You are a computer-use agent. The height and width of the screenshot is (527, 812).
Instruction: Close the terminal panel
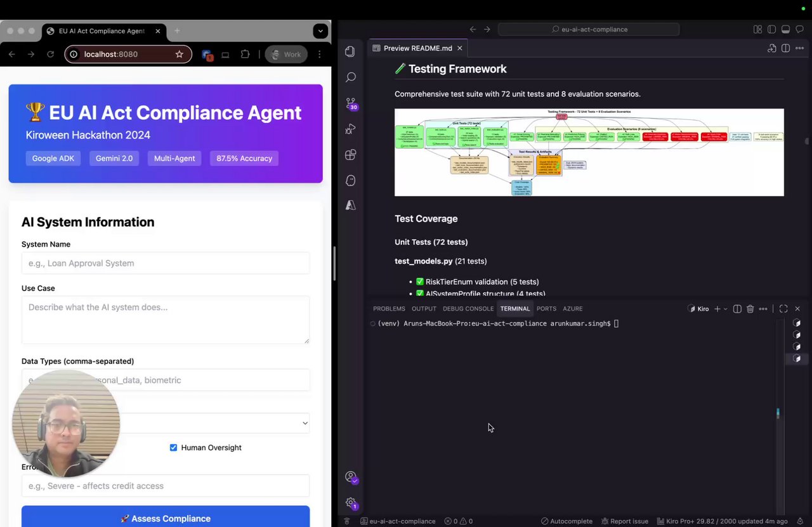click(x=797, y=309)
